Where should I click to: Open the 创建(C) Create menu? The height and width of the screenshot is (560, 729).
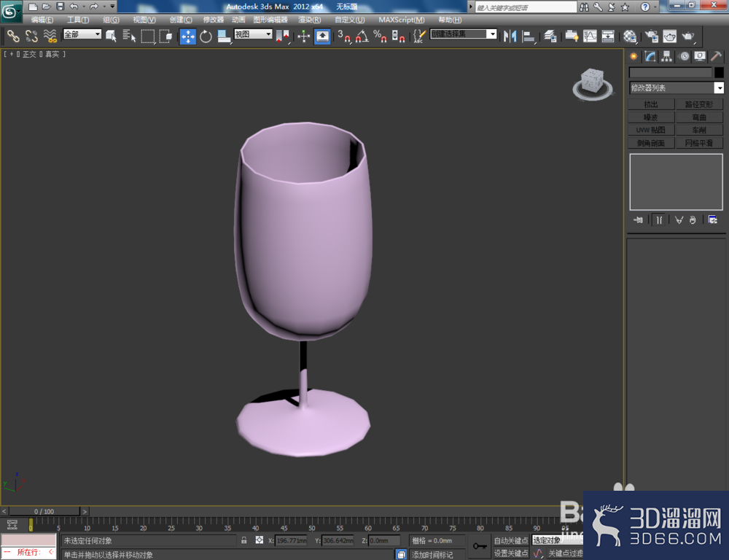(x=181, y=20)
